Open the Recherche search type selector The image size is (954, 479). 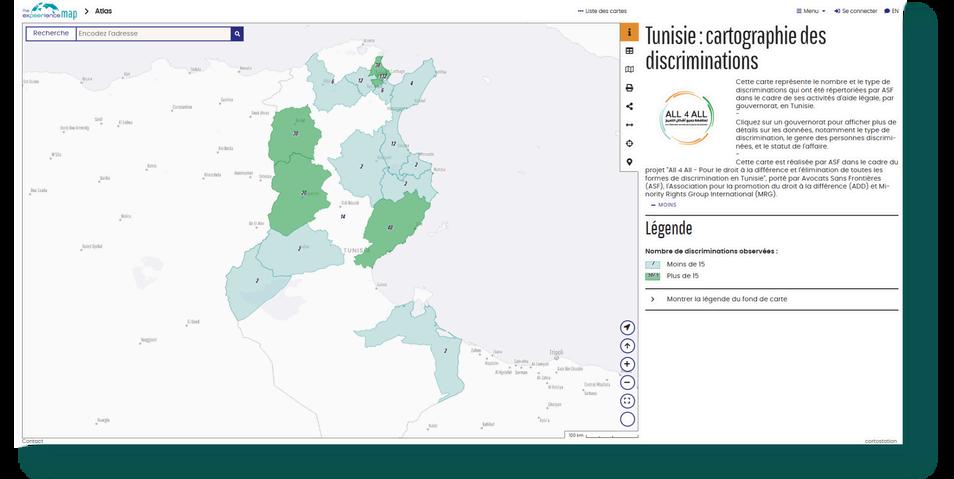click(x=51, y=33)
